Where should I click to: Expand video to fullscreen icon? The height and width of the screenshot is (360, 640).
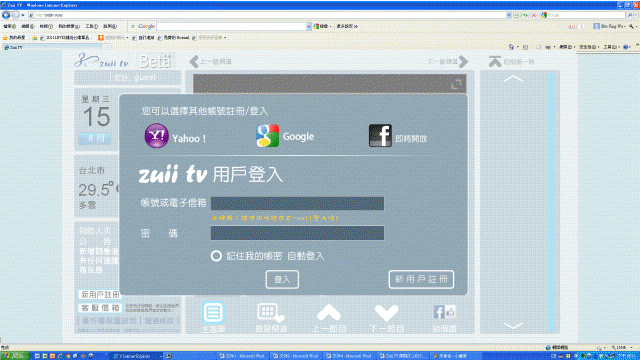(456, 84)
